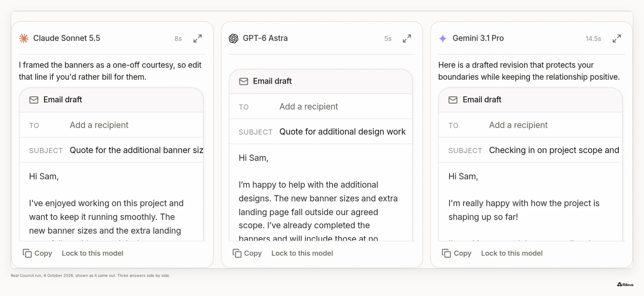Expand the Claude Sonnet 5.5 response card
The image size is (644, 296).
coord(198,39)
